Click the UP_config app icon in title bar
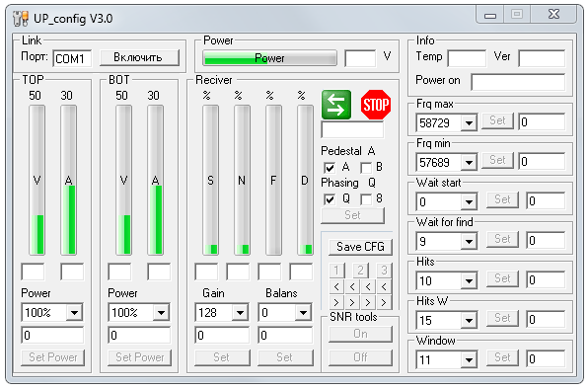The image size is (588, 390). tap(21, 19)
